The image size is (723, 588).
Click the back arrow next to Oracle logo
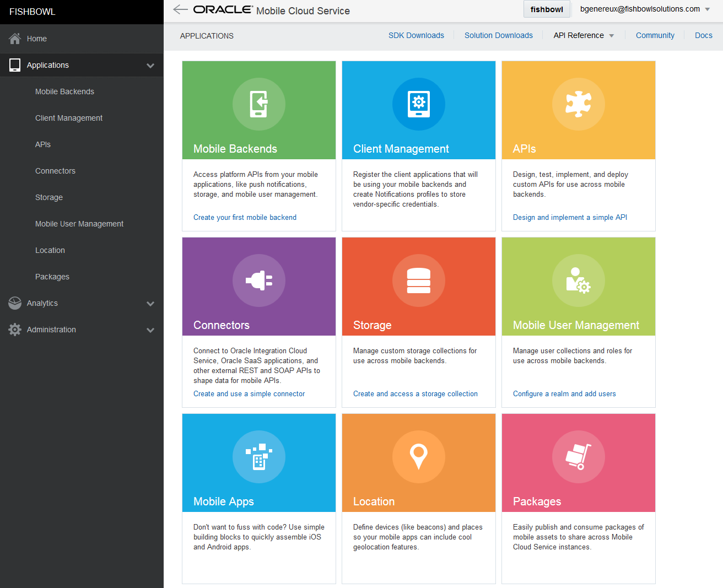180,9
